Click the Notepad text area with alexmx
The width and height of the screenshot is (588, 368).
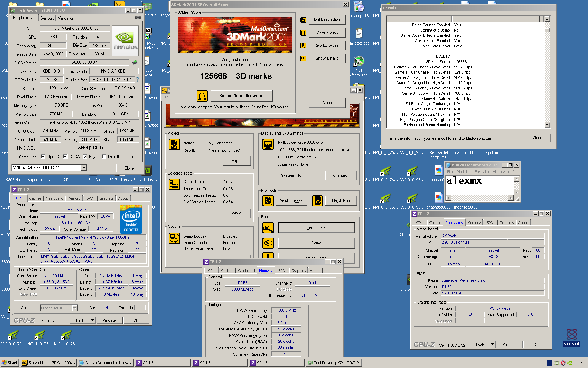point(480,185)
